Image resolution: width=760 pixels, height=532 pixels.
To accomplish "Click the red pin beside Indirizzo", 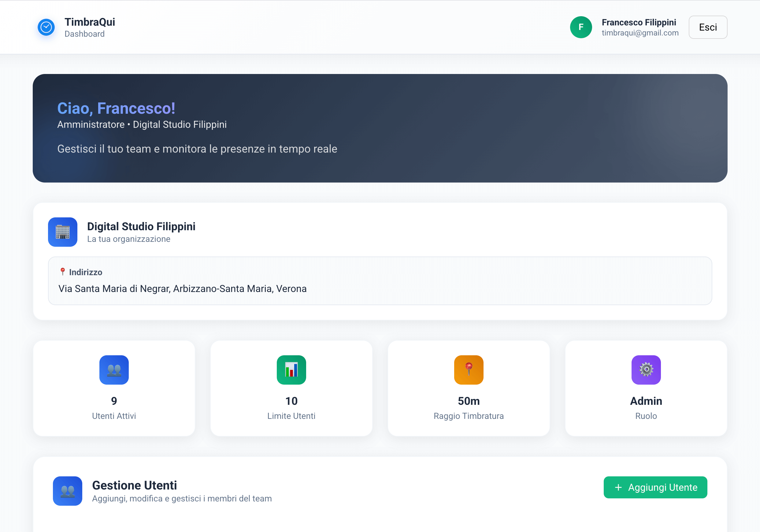I will (x=63, y=272).
